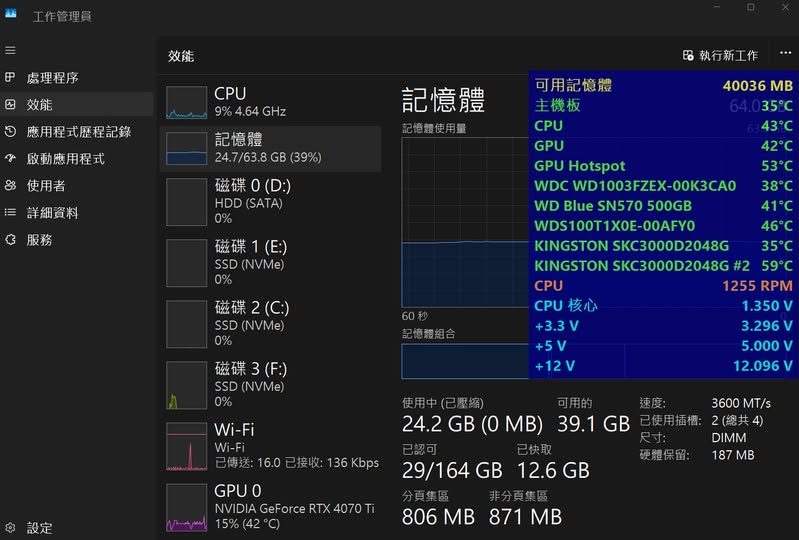The image size is (799, 540).
Task: Click the memory composition bar (記憶體組合)
Action: click(x=465, y=361)
